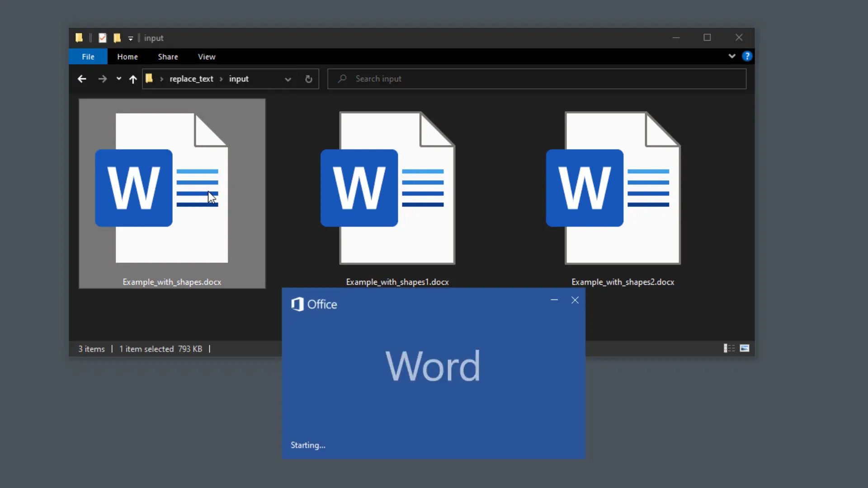Screen dimensions: 868x488
Task: Switch to large thumbnails view from the status bar
Action: [745, 348]
